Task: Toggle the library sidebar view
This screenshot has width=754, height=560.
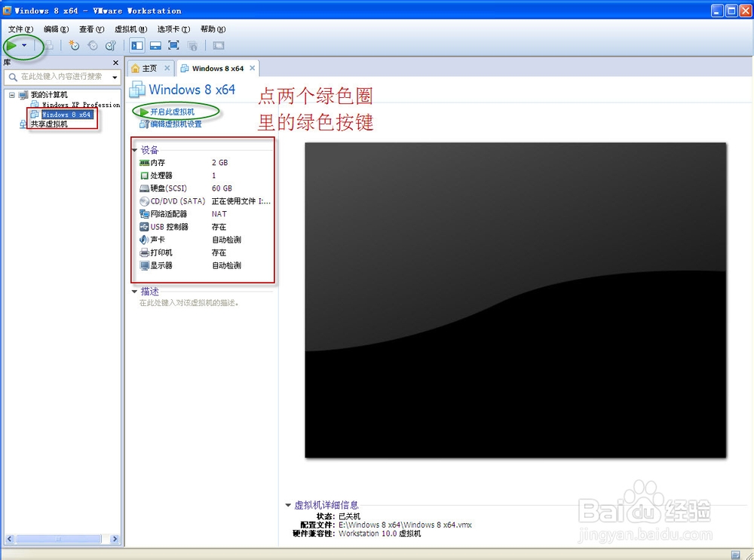Action: 137,46
